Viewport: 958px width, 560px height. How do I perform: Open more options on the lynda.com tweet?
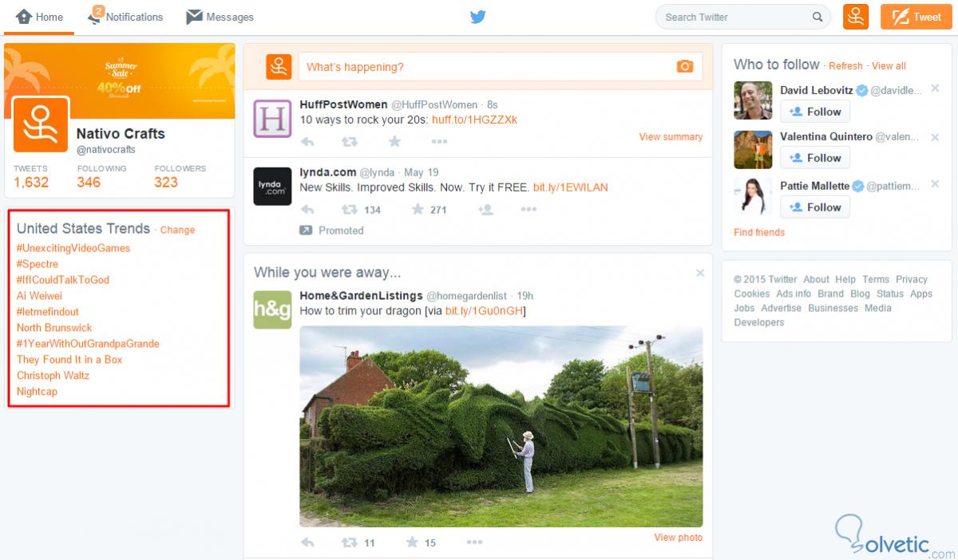(x=528, y=210)
